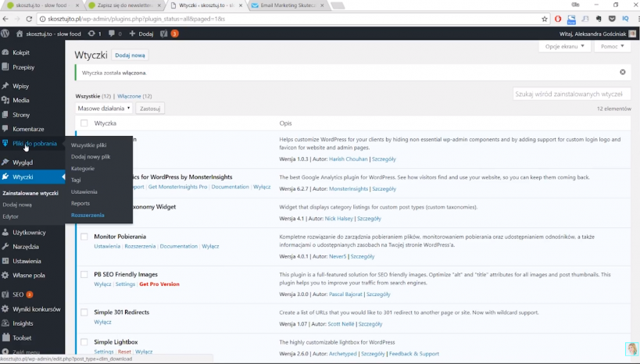Filter by Włączone plugins
The width and height of the screenshot is (640, 364).
[x=129, y=96]
